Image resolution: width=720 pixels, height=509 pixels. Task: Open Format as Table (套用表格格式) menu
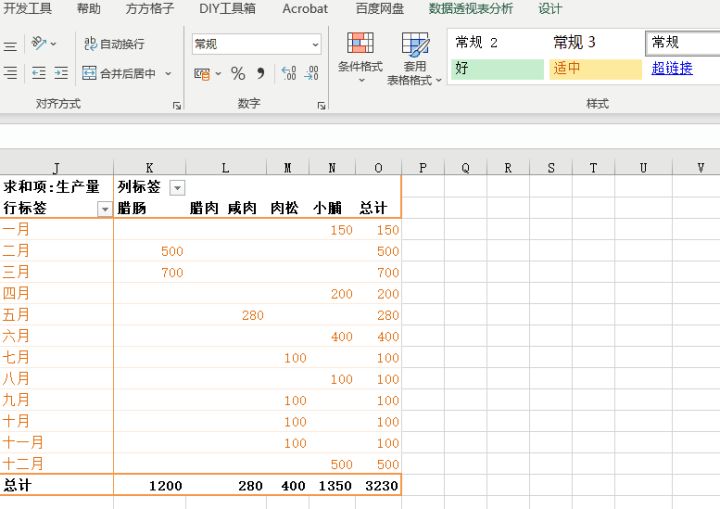[414, 58]
